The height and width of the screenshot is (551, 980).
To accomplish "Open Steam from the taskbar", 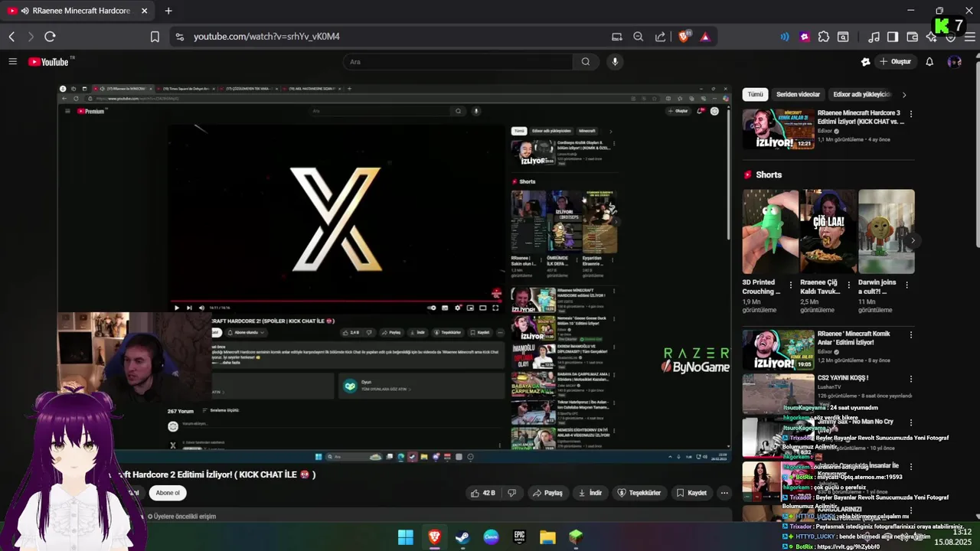I will tap(462, 537).
